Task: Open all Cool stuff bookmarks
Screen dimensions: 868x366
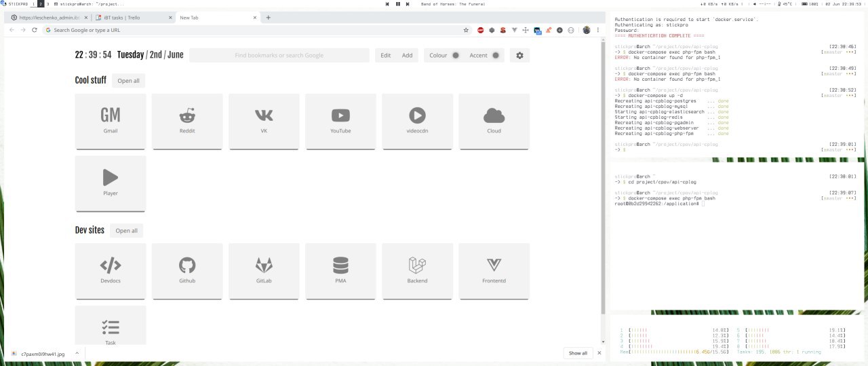Action: pyautogui.click(x=128, y=81)
